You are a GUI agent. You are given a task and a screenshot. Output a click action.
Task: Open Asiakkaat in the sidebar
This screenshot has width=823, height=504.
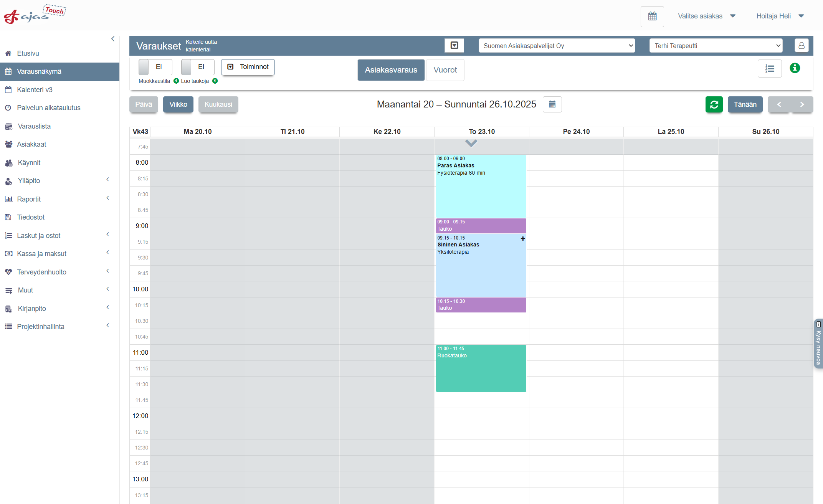tap(31, 144)
